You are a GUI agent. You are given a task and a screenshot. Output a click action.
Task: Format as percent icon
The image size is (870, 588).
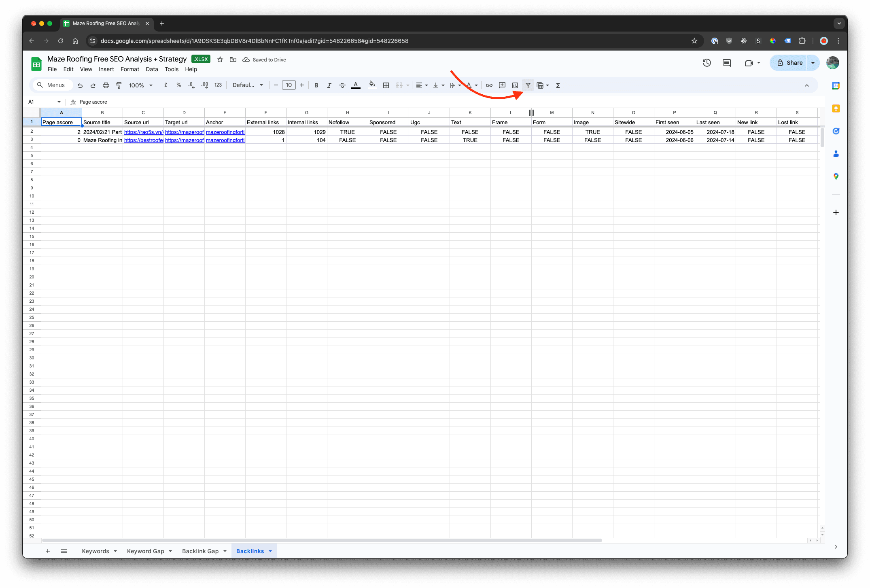point(179,85)
